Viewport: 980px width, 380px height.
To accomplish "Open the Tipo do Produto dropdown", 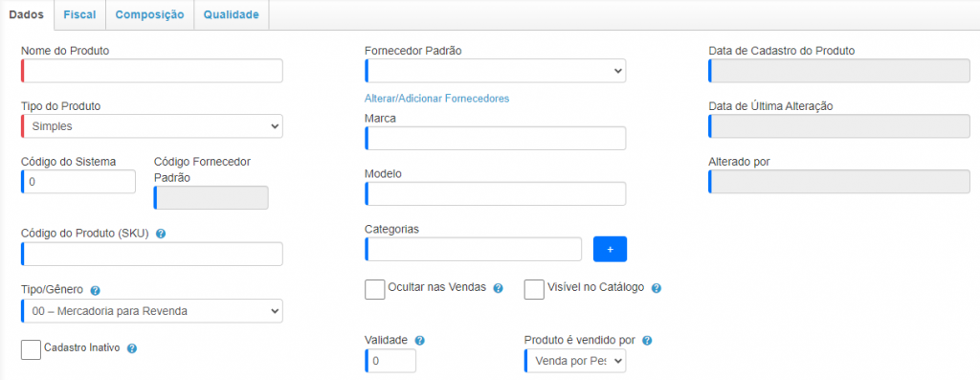I will (x=152, y=126).
